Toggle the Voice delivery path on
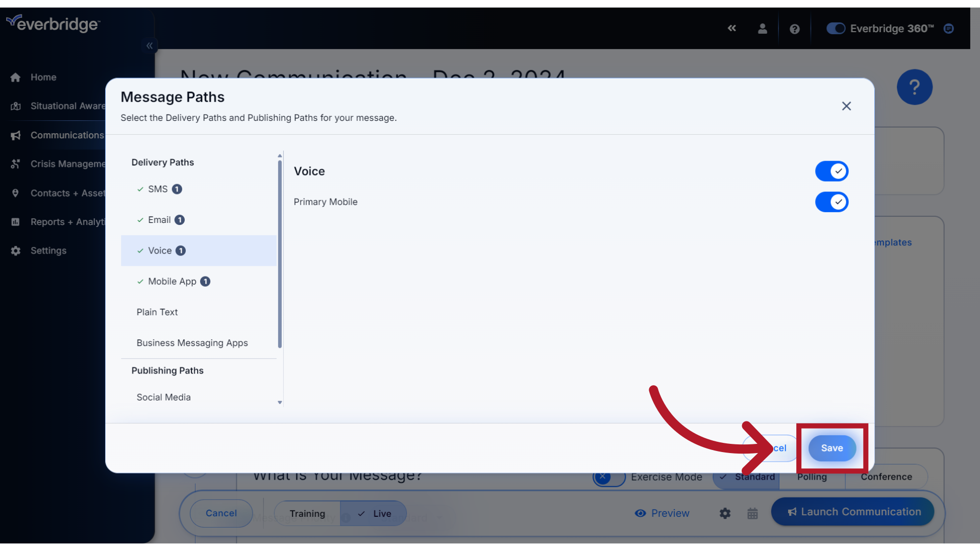The image size is (980, 551). tap(831, 171)
